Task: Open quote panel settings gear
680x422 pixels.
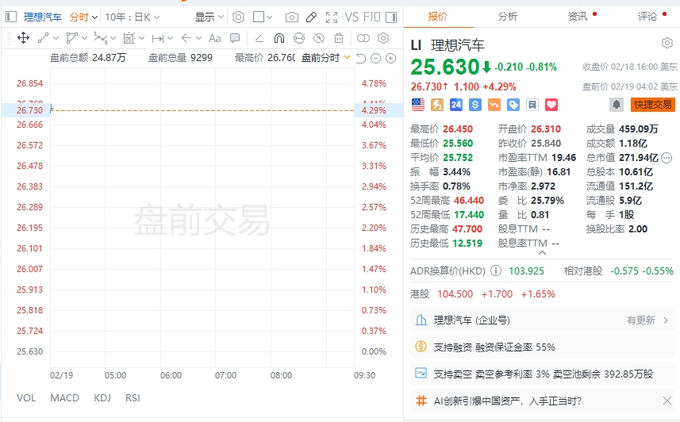Action: coord(667,43)
